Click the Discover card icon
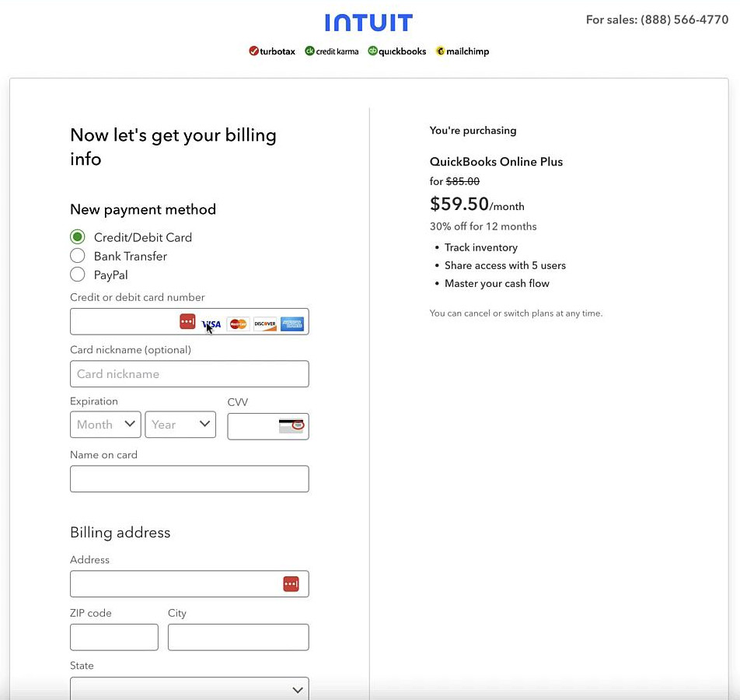 (x=265, y=324)
